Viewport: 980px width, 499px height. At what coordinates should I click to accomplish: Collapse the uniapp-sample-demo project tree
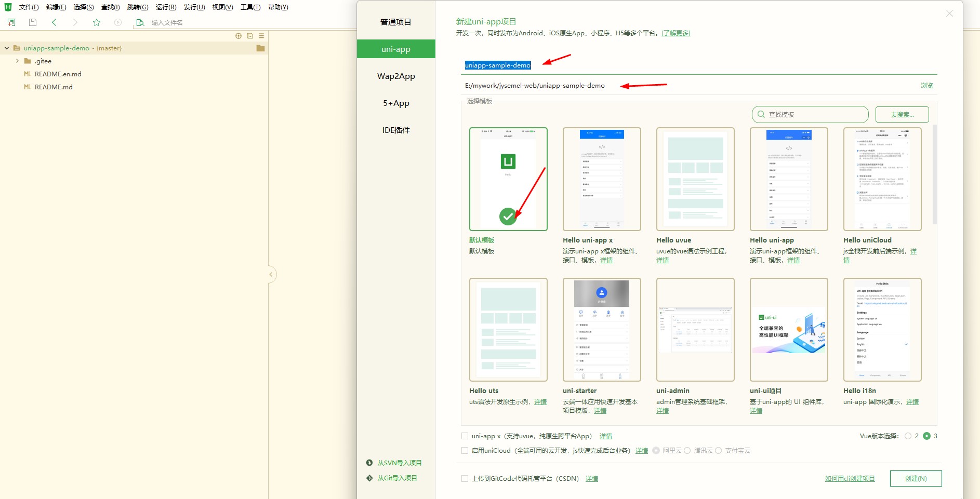tap(7, 48)
